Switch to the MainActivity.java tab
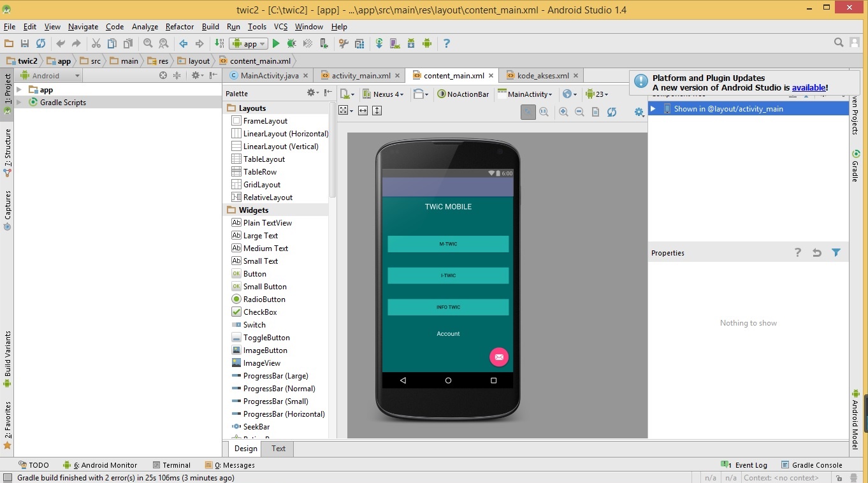Image resolution: width=868 pixels, height=483 pixels. coord(270,75)
